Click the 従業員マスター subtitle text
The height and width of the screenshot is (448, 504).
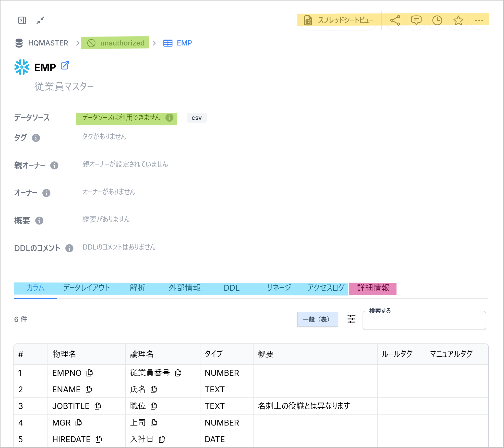click(64, 87)
